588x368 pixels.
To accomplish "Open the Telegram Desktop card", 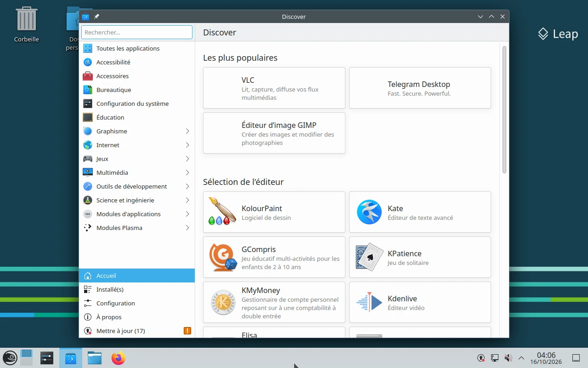I will click(x=420, y=88).
